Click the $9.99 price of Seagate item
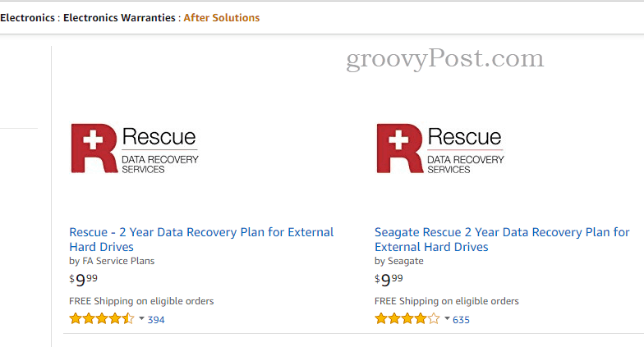The image size is (644, 347). point(389,281)
